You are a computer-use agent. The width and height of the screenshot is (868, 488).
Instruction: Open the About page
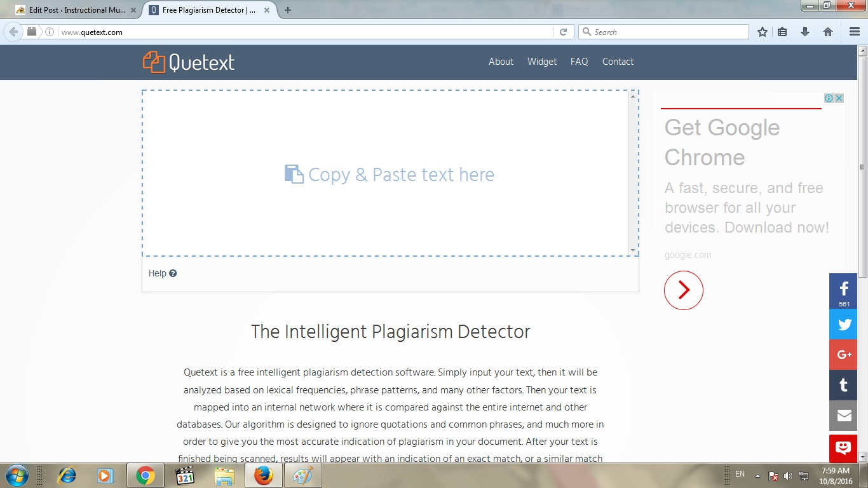tap(501, 62)
